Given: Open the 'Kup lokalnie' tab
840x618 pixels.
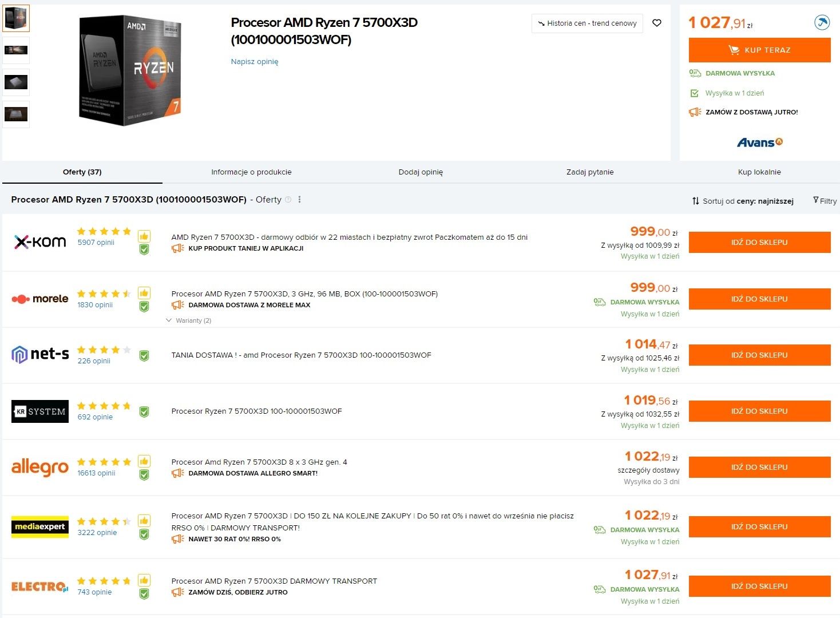Looking at the screenshot, I should coord(759,172).
